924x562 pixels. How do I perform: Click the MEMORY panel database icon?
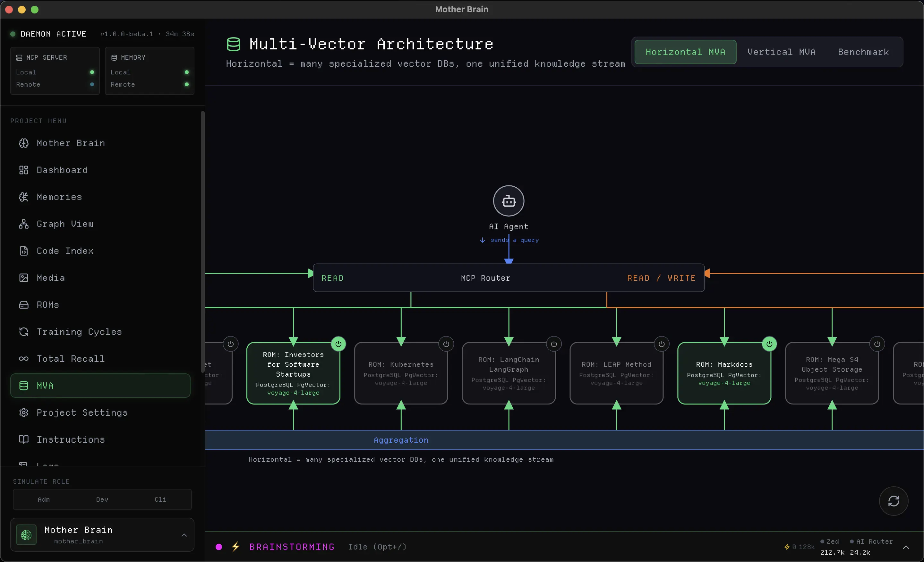coord(114,58)
